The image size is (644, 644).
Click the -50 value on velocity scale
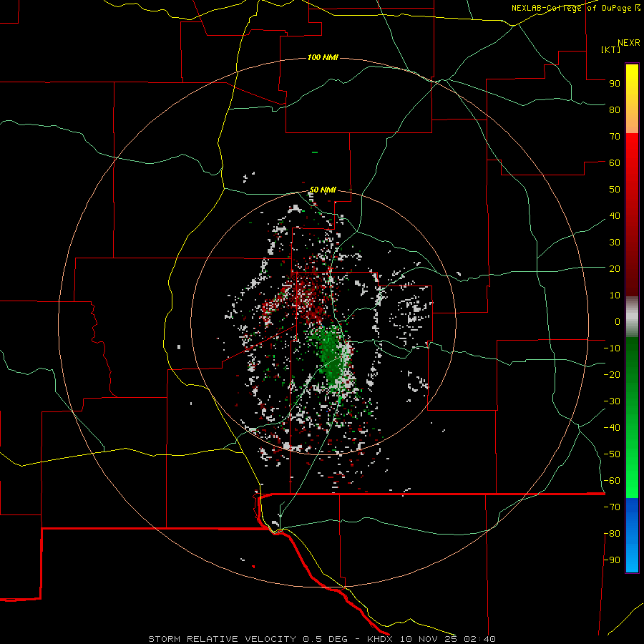(x=612, y=454)
